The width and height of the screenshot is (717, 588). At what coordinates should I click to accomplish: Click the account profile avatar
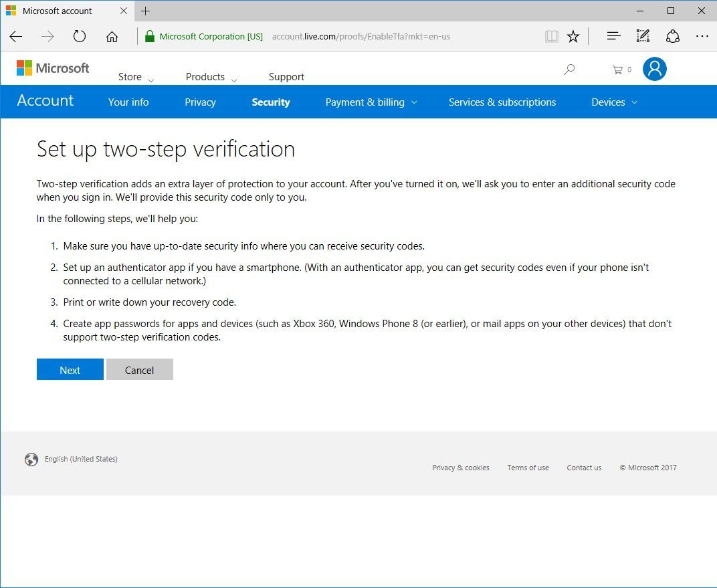click(x=654, y=69)
